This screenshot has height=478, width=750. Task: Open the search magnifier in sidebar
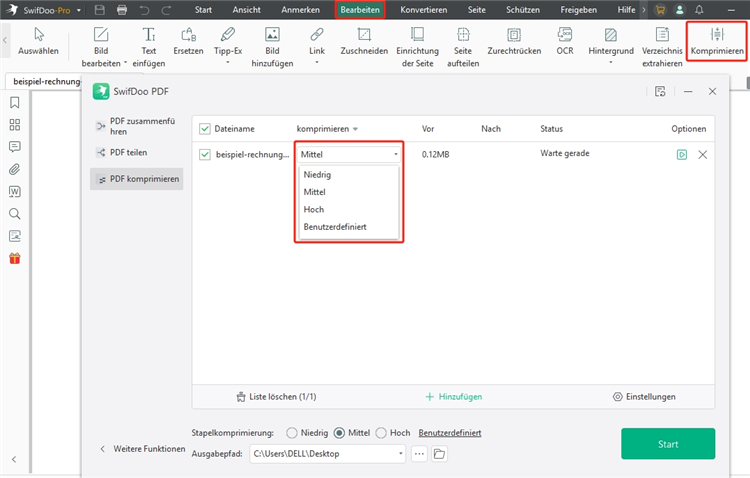pos(15,213)
